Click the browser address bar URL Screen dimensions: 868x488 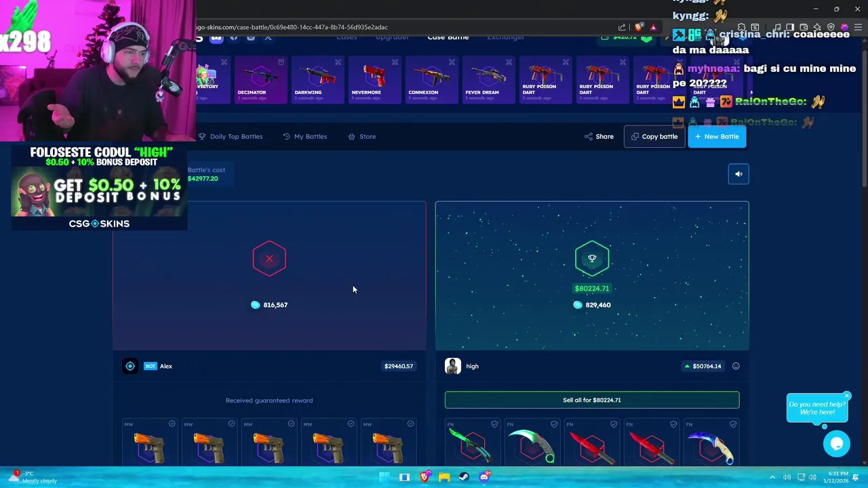point(292,27)
